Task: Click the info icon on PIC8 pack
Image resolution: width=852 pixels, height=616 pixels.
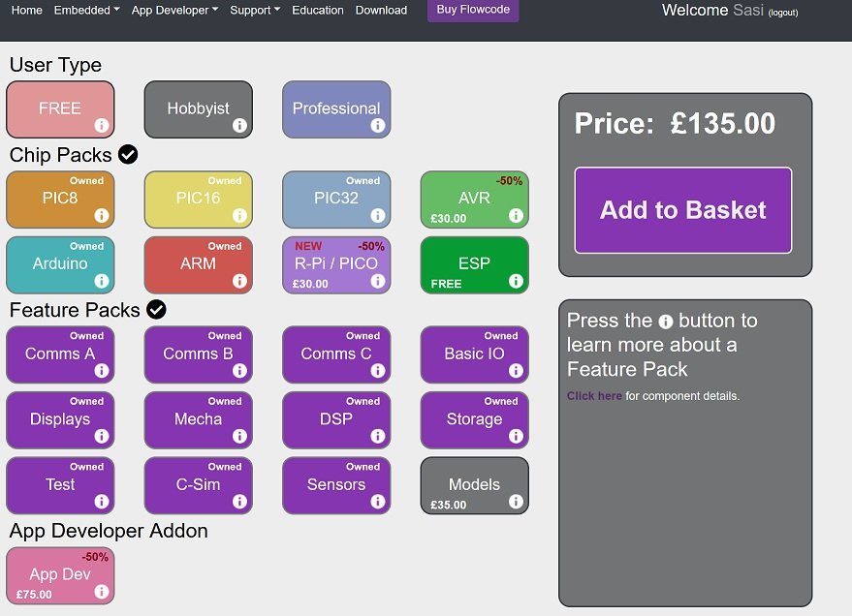Action: [x=101, y=216]
